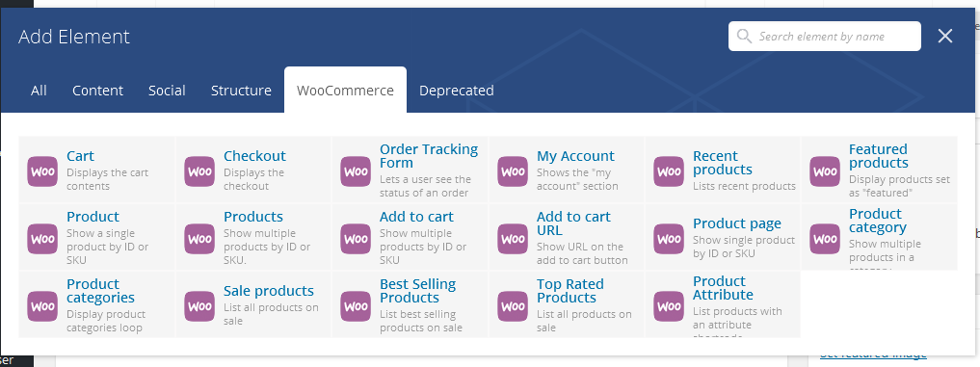Viewport: 980px width, 367px height.
Task: Add the Order Tracking Form element
Action: tap(410, 170)
